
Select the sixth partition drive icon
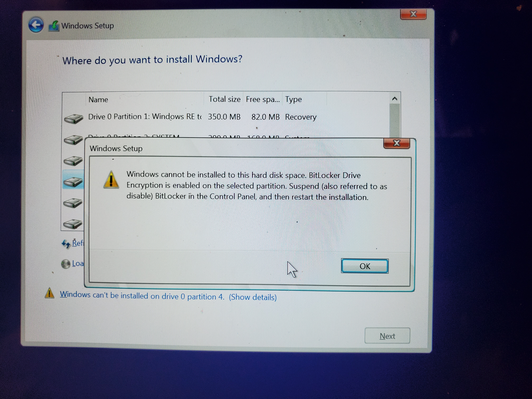73,224
